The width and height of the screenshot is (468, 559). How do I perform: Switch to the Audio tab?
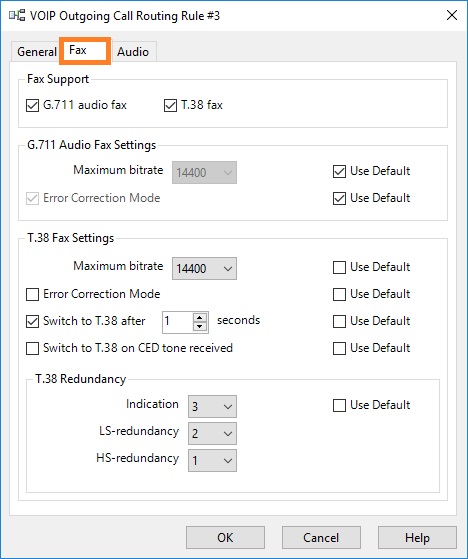[x=133, y=52]
